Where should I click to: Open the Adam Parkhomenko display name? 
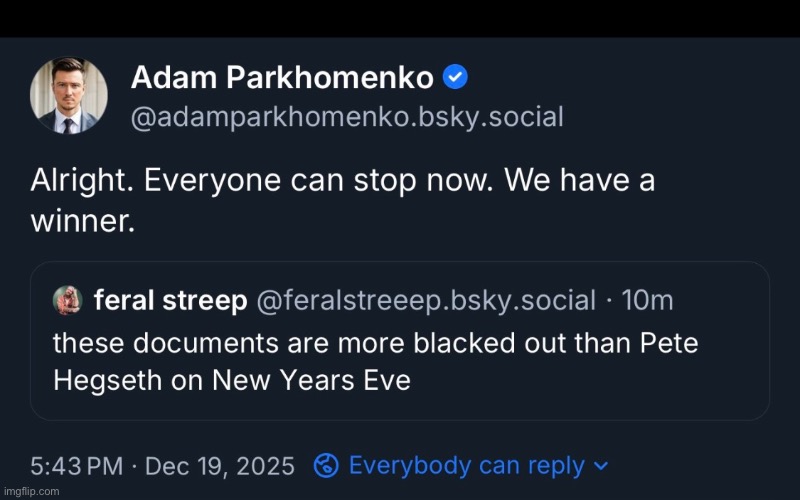tap(283, 76)
